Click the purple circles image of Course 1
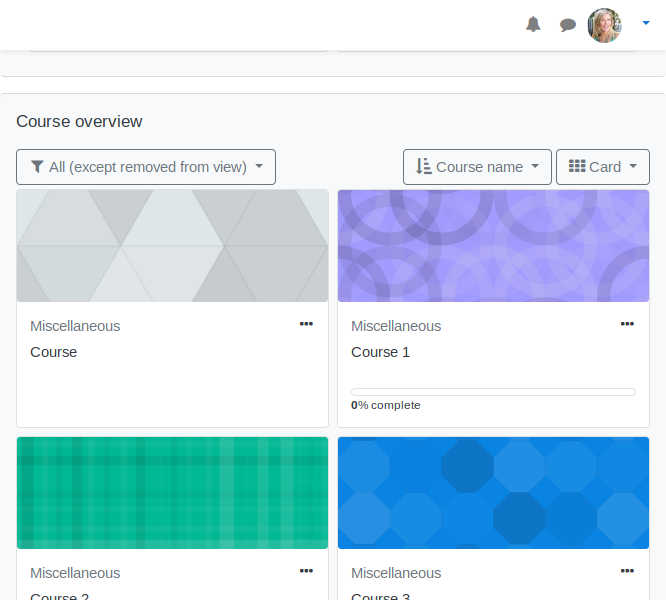 [493, 246]
